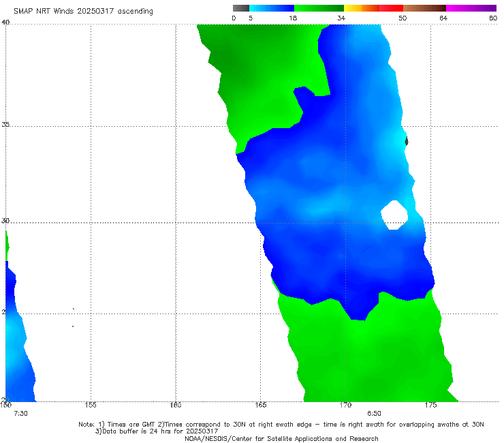Click the brown segment of the color bar

pos(424,8)
